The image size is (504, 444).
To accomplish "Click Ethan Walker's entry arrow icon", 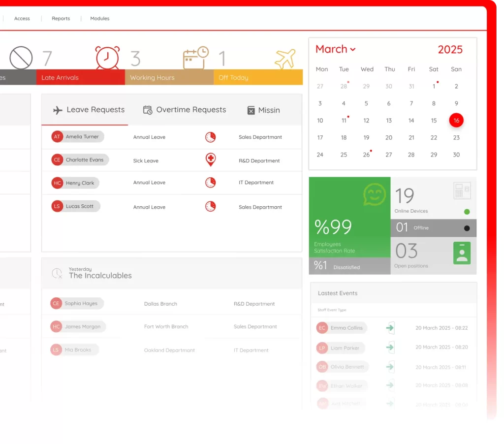I will click(x=390, y=385).
